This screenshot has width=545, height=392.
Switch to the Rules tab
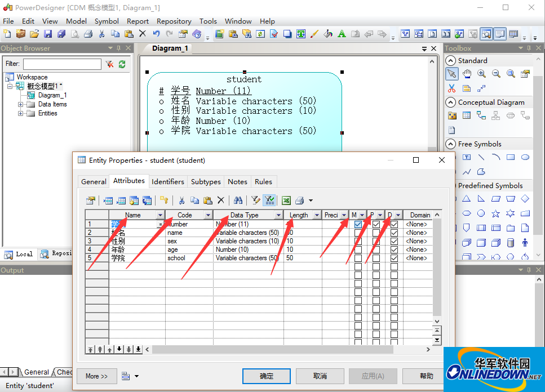[263, 181]
